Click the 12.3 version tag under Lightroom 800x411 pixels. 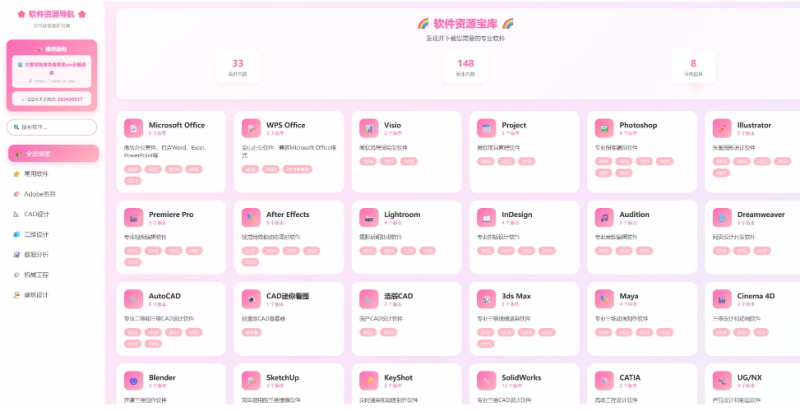408,251
